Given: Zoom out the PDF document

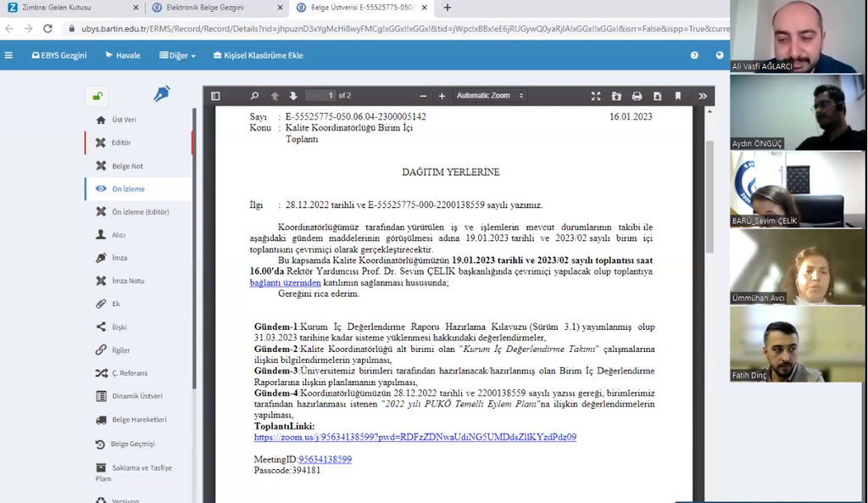Looking at the screenshot, I should click(x=421, y=96).
